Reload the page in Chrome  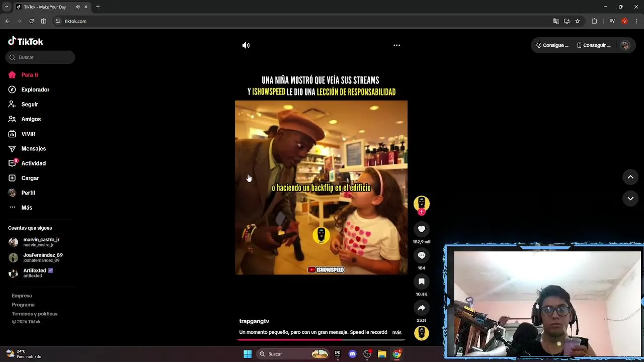pos(31,21)
